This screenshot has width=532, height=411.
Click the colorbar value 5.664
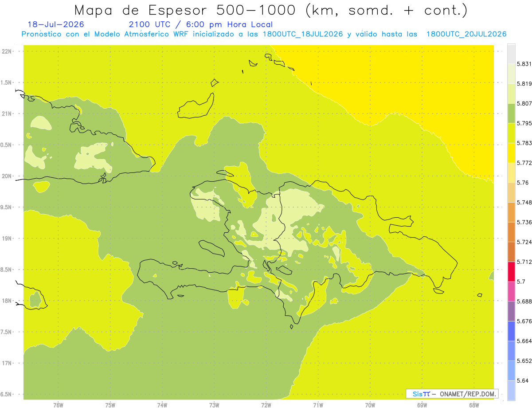[x=524, y=341]
